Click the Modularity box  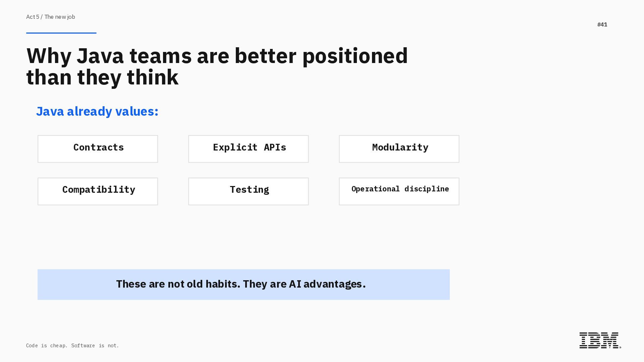[x=399, y=149]
